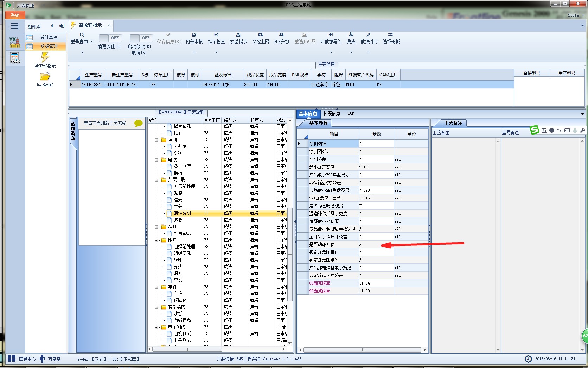Click the Sogou input method S icon
This screenshot has height=368, width=588.
(535, 130)
